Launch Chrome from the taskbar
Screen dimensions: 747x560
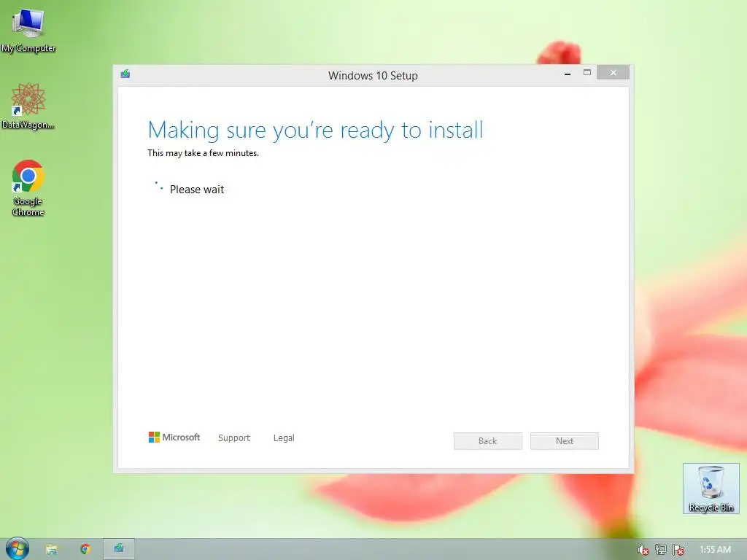click(85, 550)
